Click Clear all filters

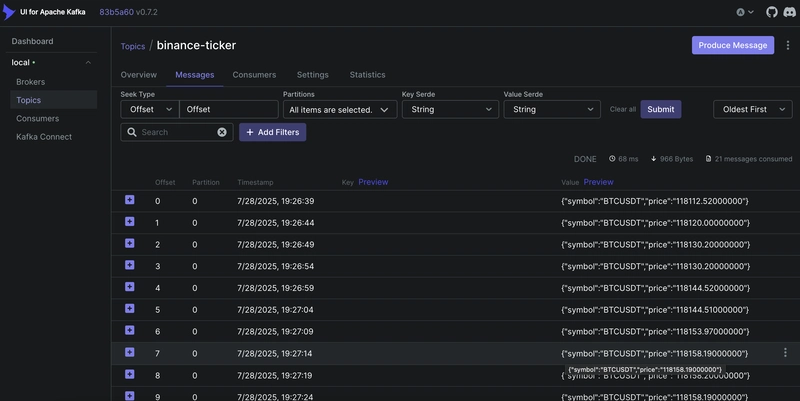click(622, 109)
